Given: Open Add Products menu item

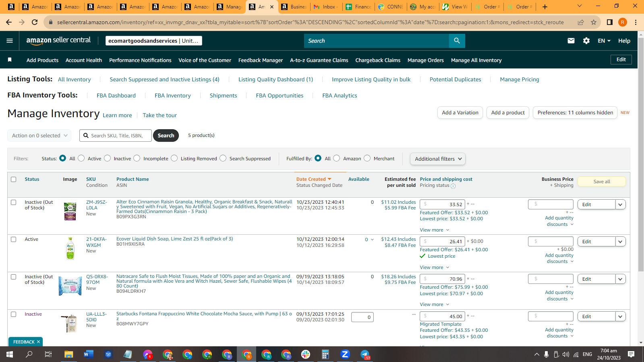Looking at the screenshot, I should pos(42,60).
